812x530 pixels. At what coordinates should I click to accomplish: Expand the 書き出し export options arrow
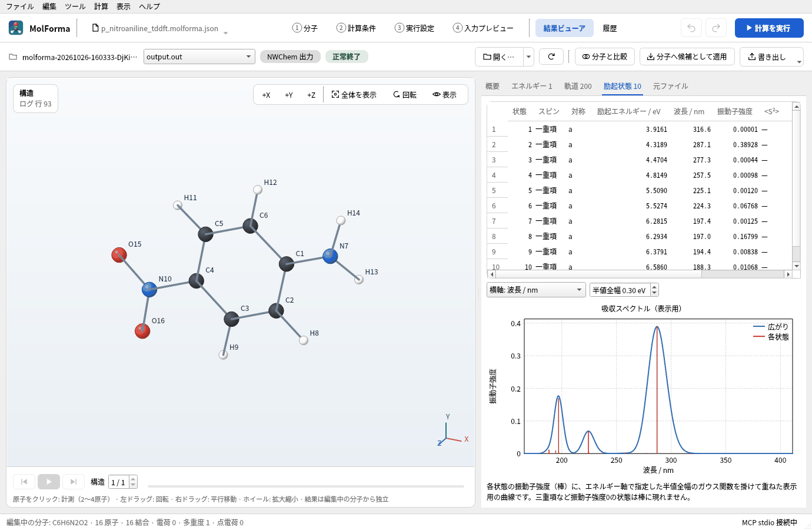coord(799,61)
